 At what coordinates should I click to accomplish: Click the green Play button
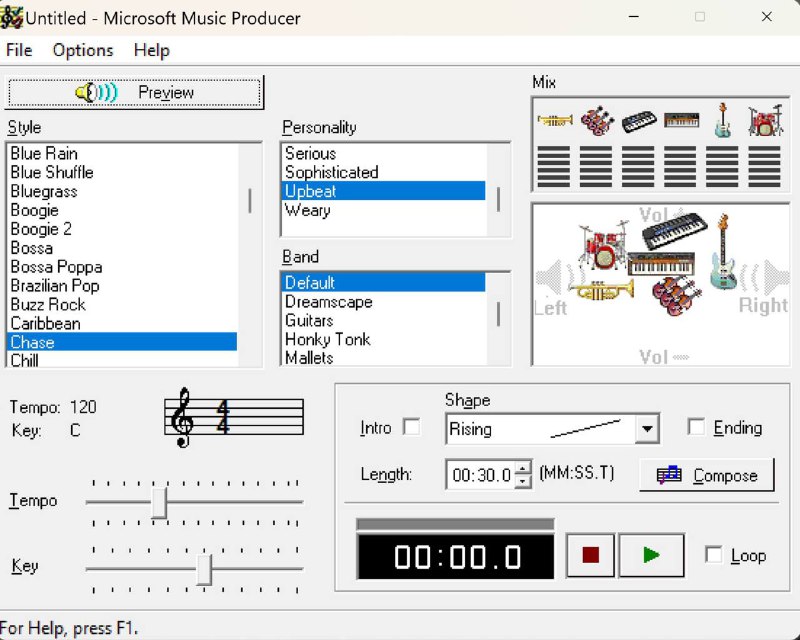tap(652, 555)
